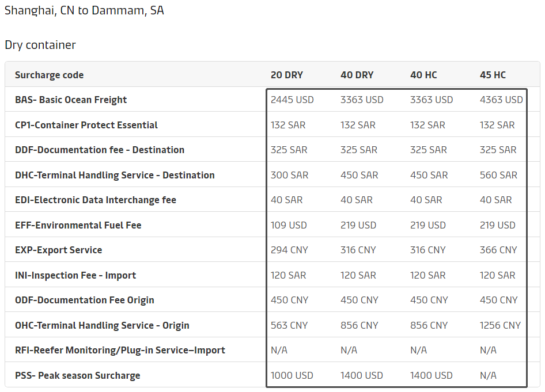This screenshot has height=392, width=545.
Task: Click the 'Surcharge code' column header
Action: pos(49,75)
